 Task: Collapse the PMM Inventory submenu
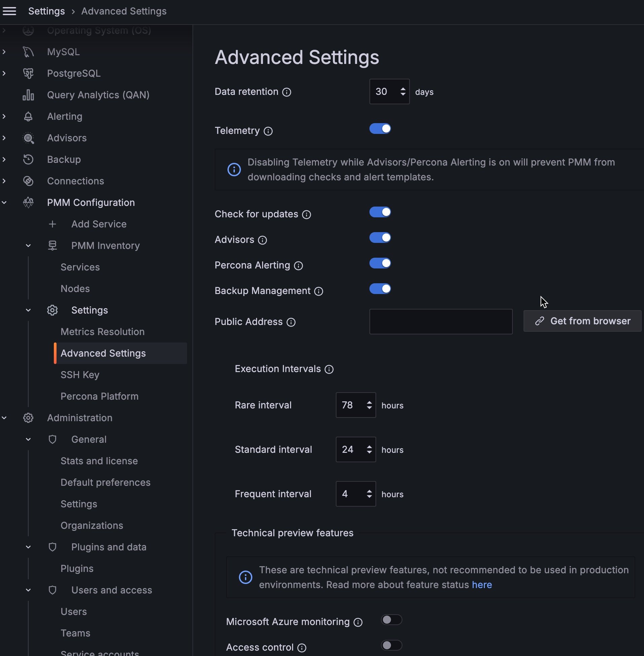[x=28, y=246]
